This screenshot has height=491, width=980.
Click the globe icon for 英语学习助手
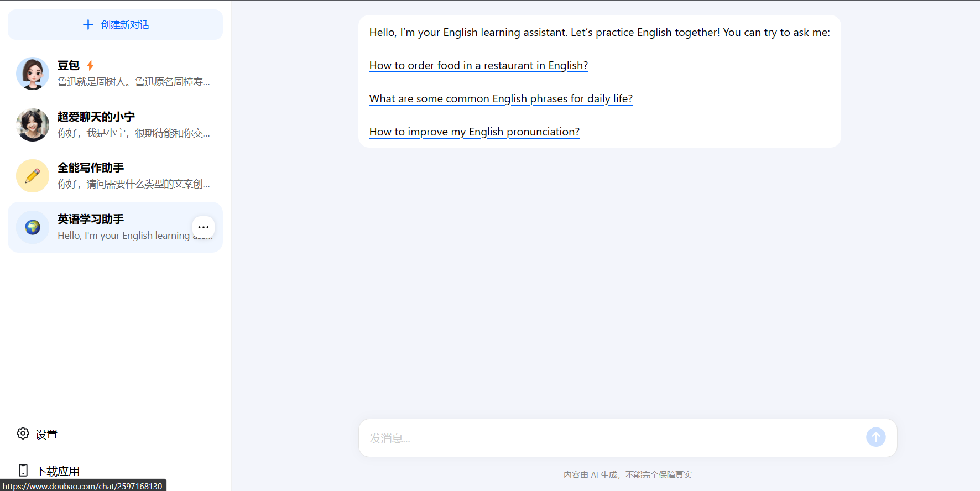[x=33, y=227]
